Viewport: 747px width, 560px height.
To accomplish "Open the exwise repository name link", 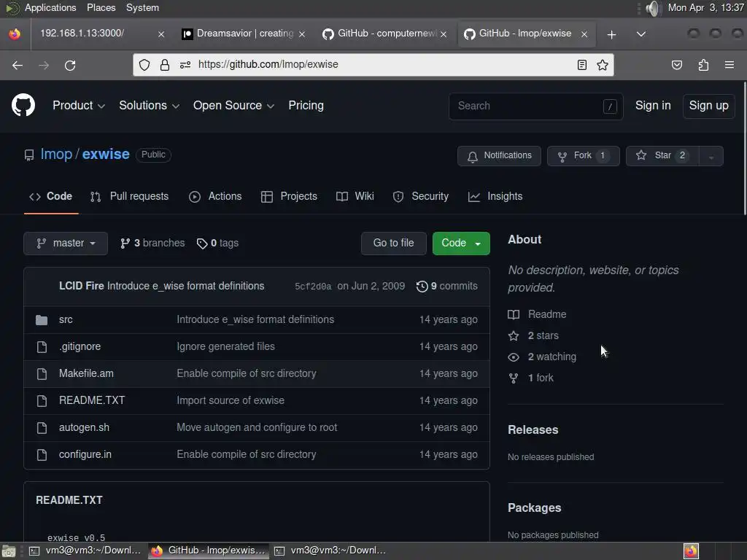I will (x=106, y=155).
